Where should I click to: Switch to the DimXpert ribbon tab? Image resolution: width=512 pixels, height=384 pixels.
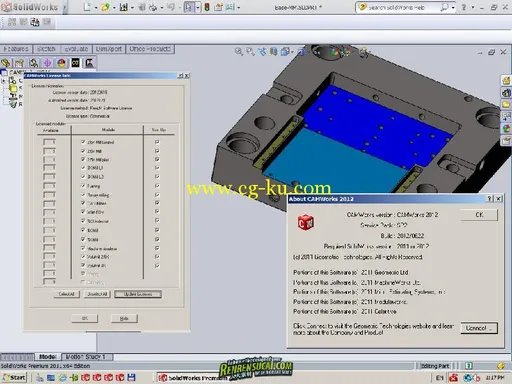[109, 49]
